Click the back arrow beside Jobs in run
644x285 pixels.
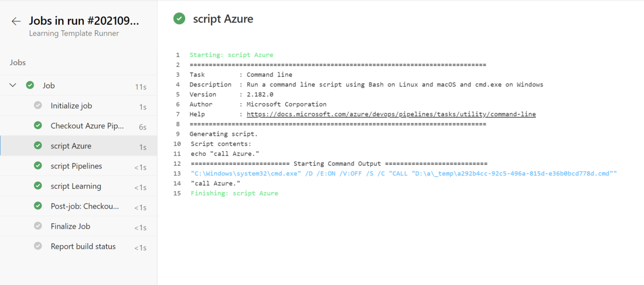click(x=16, y=21)
